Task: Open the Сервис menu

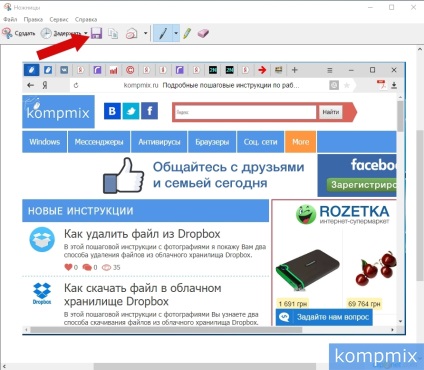Action: [59, 19]
